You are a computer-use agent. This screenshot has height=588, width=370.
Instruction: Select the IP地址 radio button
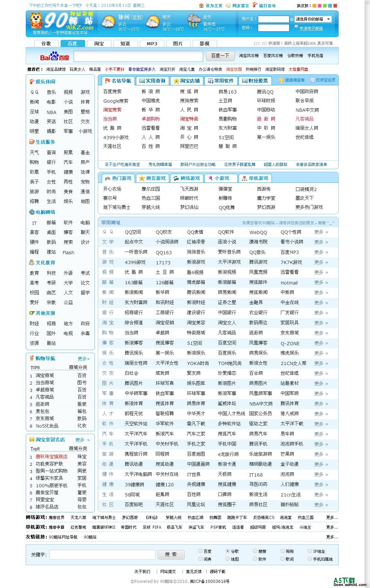(x=310, y=551)
